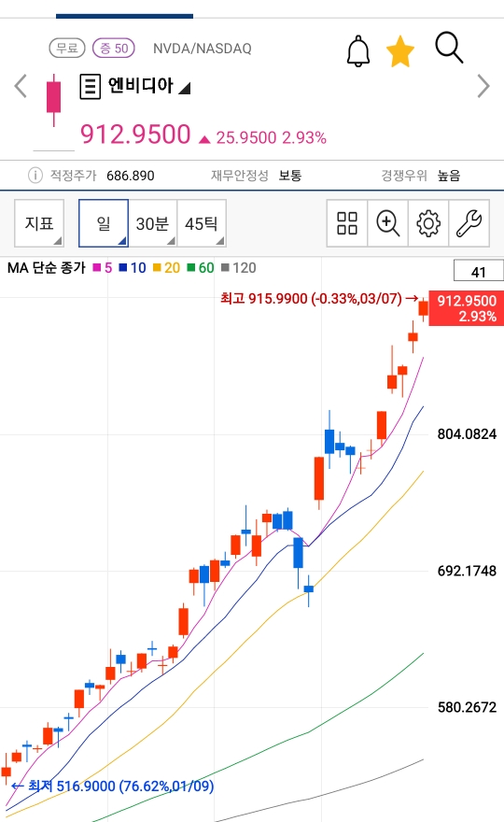Tap the zoom-in magnifier chart icon
Viewport: 504px width, 822px height.
[387, 223]
